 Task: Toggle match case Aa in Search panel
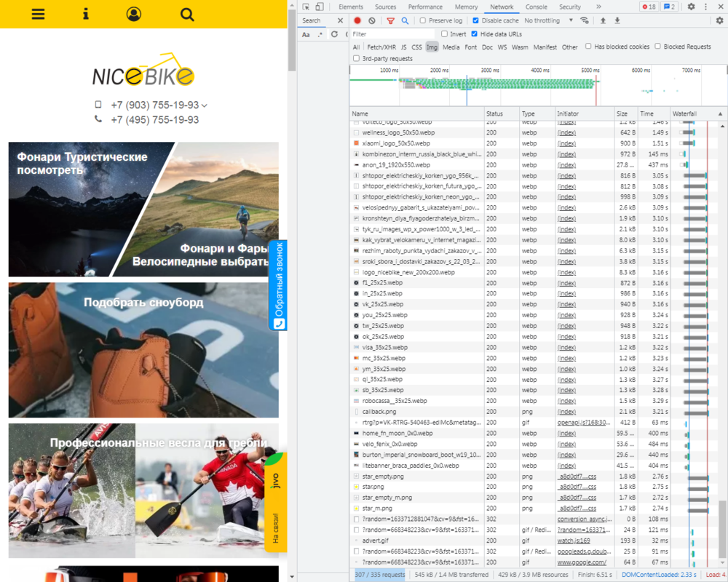pyautogui.click(x=306, y=34)
